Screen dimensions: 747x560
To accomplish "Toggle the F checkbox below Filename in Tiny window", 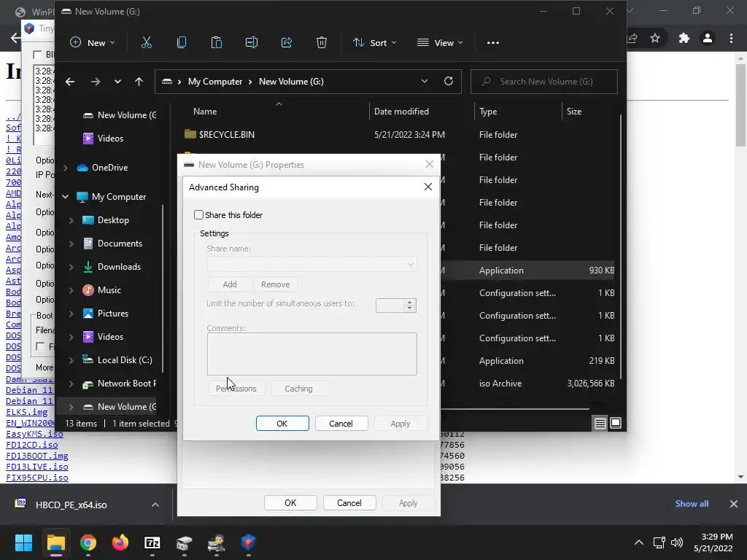I will pyautogui.click(x=41, y=346).
